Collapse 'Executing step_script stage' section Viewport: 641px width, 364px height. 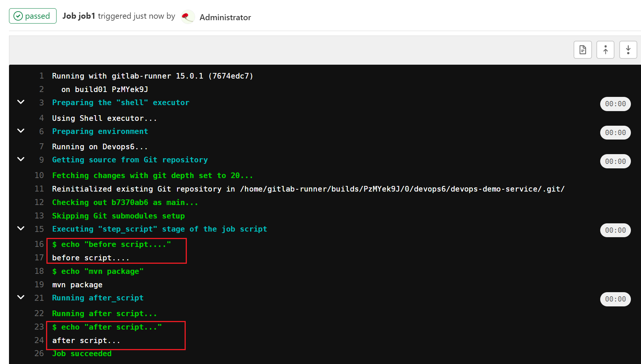[21, 229]
